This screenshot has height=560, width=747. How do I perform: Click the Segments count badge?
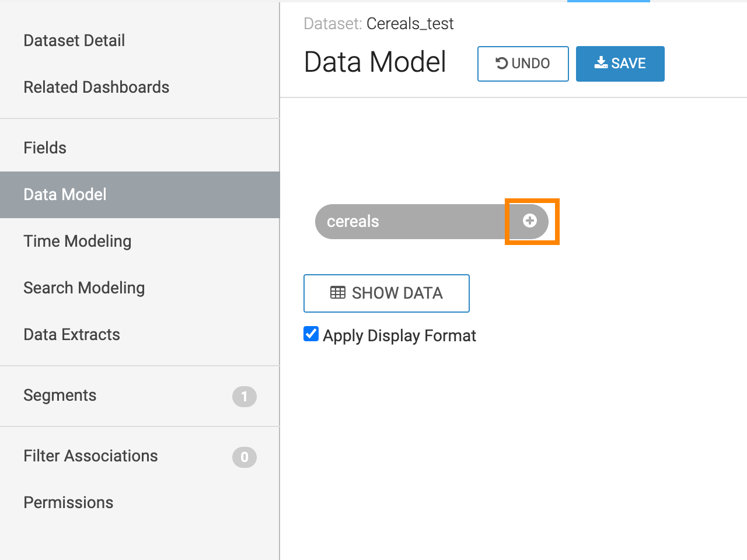pyautogui.click(x=244, y=397)
